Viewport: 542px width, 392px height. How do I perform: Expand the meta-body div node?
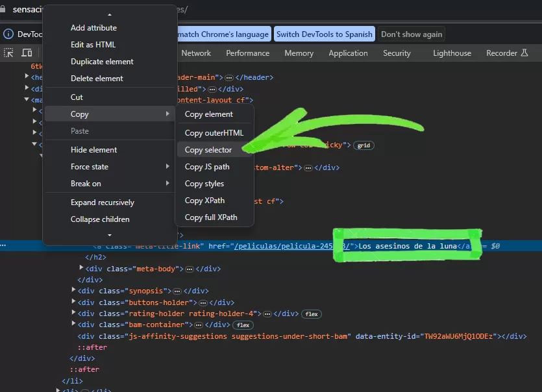point(81,267)
